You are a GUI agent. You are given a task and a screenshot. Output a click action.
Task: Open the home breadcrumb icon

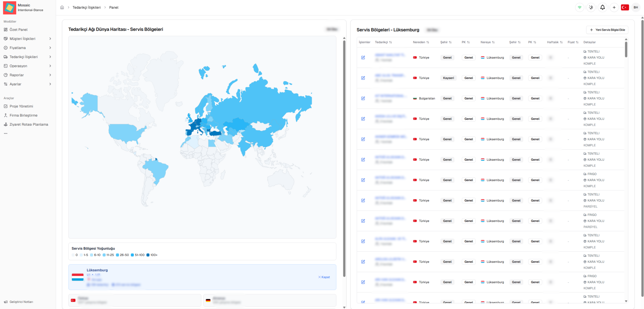coord(62,7)
